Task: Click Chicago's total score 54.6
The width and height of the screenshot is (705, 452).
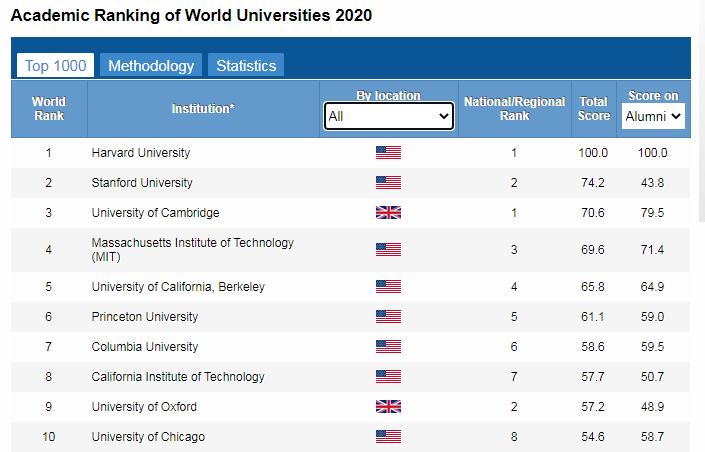Action: tap(593, 437)
